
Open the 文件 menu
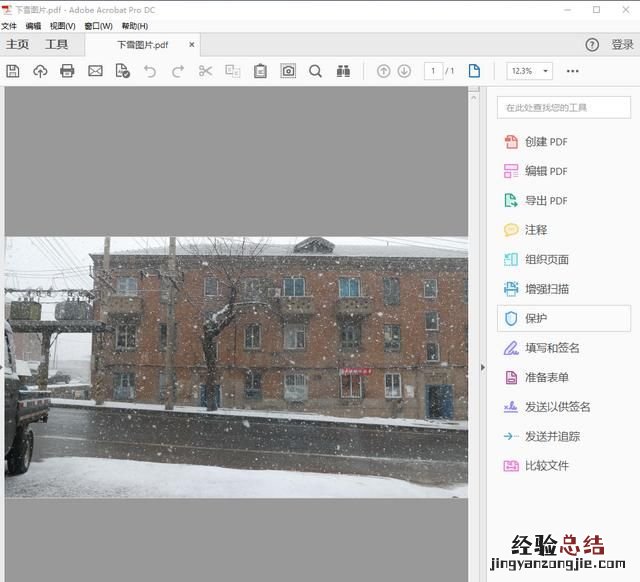(9, 26)
